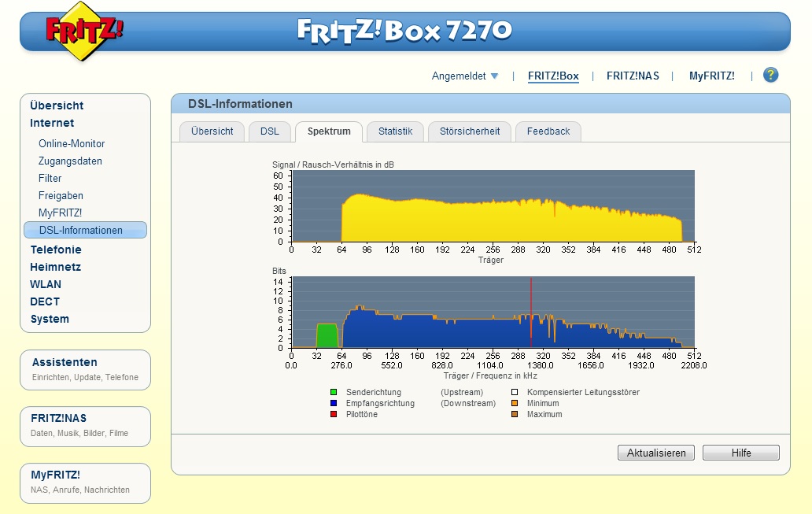The width and height of the screenshot is (812, 514).
Task: Open Online-Monitor in the sidebar
Action: [72, 143]
